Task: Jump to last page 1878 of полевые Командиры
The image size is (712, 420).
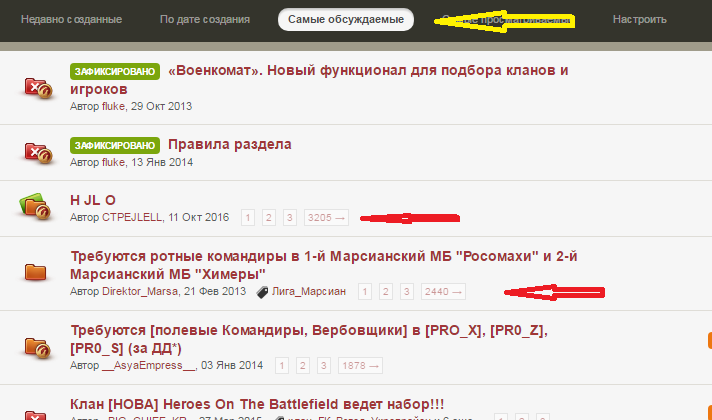Action: click(x=360, y=366)
